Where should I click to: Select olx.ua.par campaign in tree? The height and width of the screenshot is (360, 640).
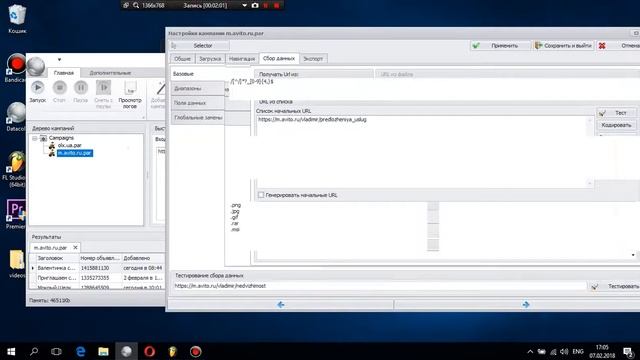[x=69, y=145]
